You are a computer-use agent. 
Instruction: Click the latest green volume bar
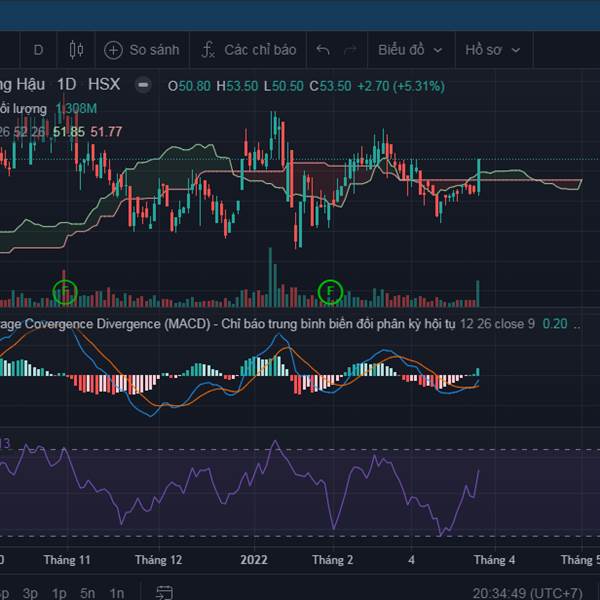point(478,293)
